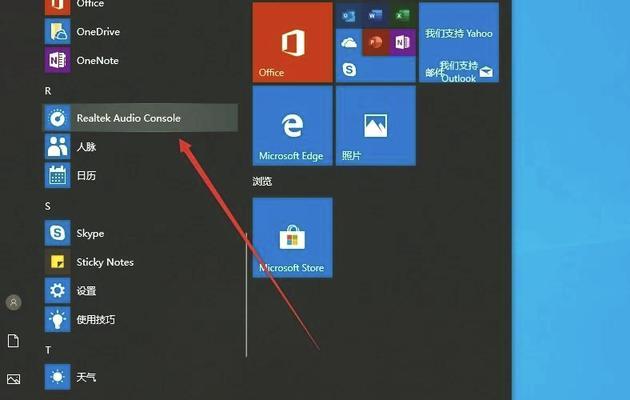Image resolution: width=630 pixels, height=400 pixels.
Task: Open the 邮件 mail tile with Yahoo text
Action: [x=459, y=43]
